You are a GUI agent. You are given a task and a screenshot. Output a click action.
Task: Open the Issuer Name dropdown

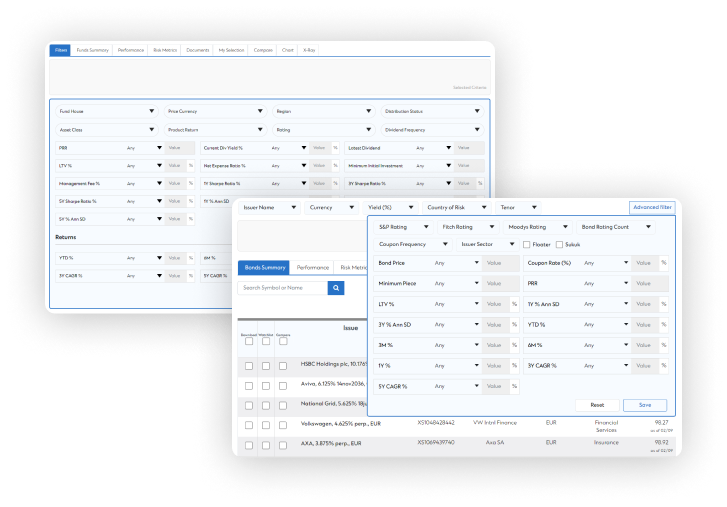pyautogui.click(x=269, y=208)
